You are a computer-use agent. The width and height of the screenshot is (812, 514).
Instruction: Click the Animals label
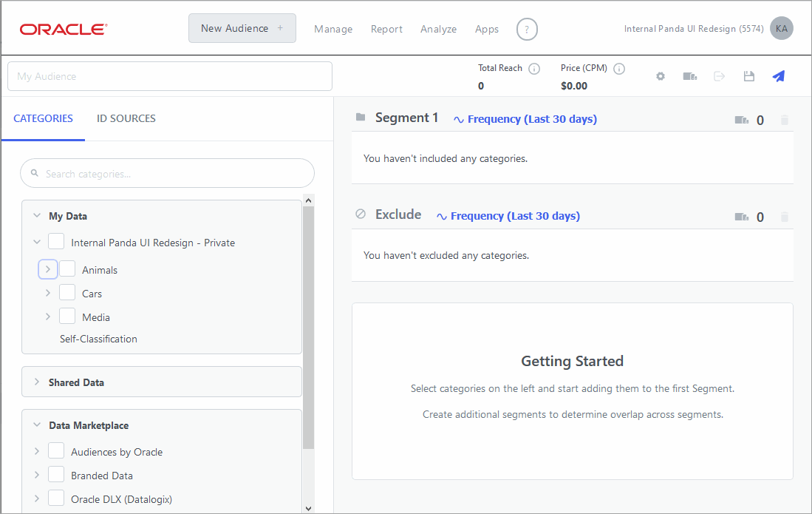[100, 270]
